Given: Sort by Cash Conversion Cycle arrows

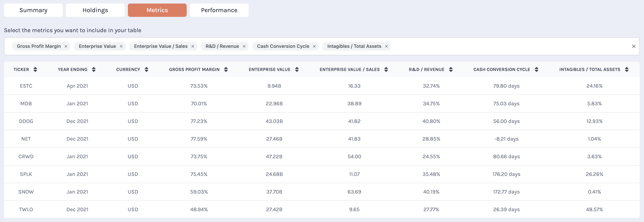Looking at the screenshot, I should (x=537, y=69).
